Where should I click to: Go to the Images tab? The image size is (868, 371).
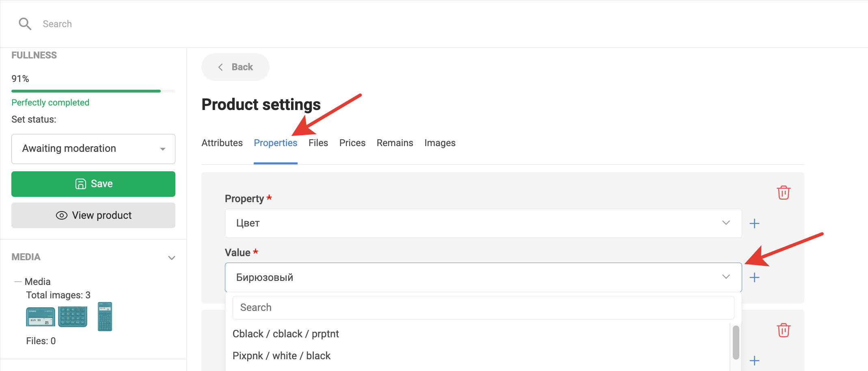(x=440, y=143)
